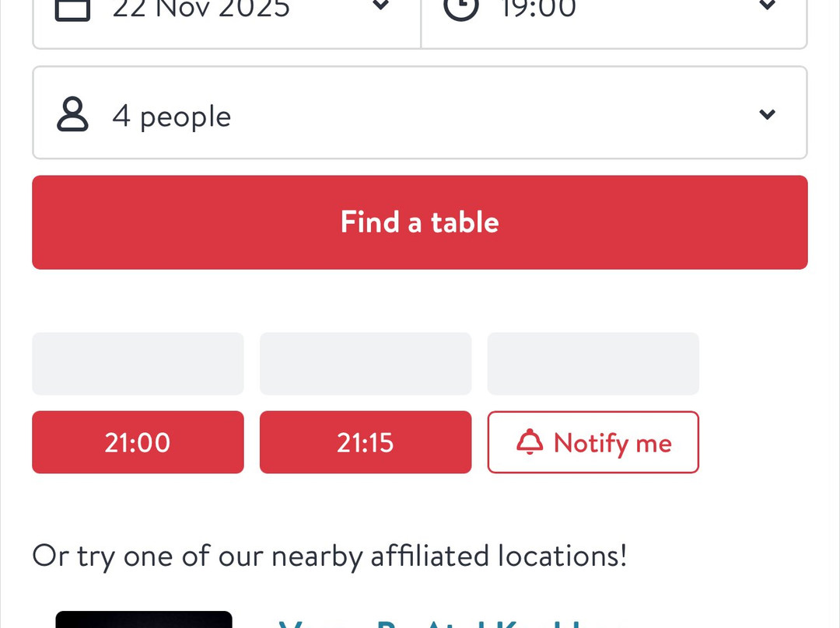Pick the 21:15 time slot

pyautogui.click(x=366, y=442)
